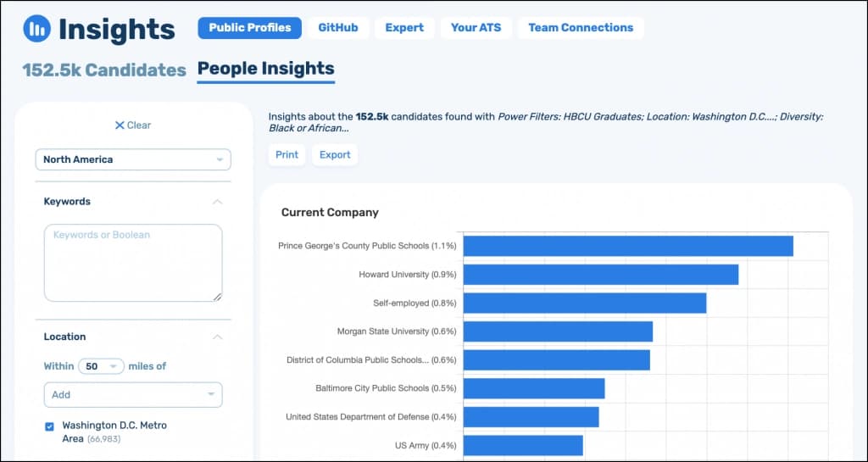Click the Prince George's County Public Schools bar
This screenshot has width=868, height=462.
click(627, 246)
